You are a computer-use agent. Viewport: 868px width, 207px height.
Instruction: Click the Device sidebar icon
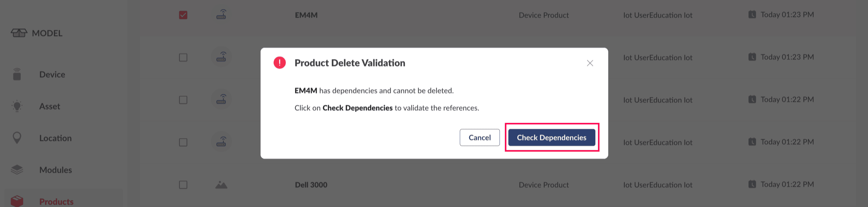pos(17,74)
